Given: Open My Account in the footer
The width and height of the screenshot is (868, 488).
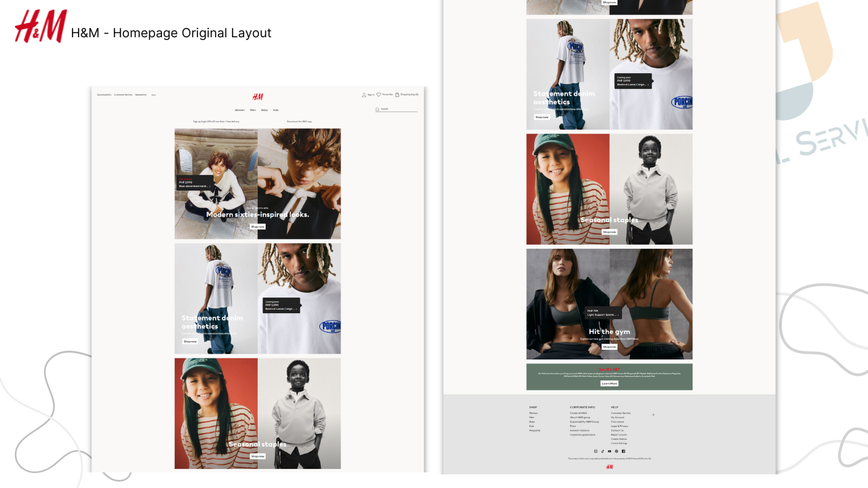Looking at the screenshot, I should (617, 418).
